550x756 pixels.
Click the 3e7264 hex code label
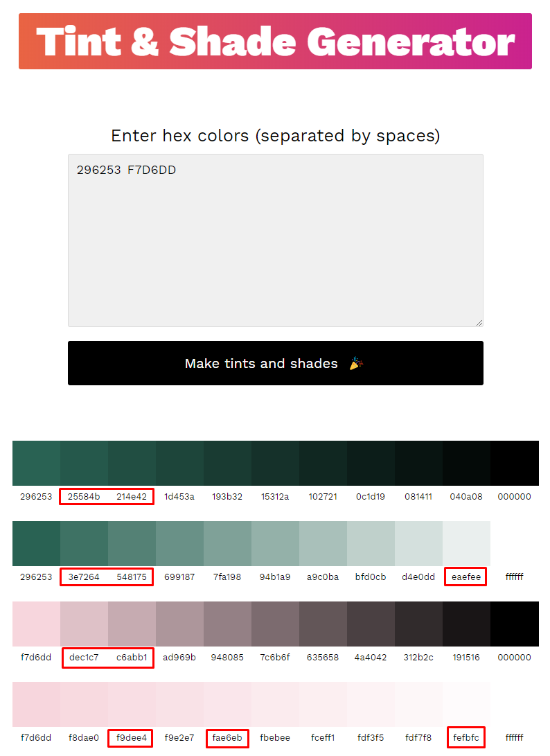click(x=84, y=577)
